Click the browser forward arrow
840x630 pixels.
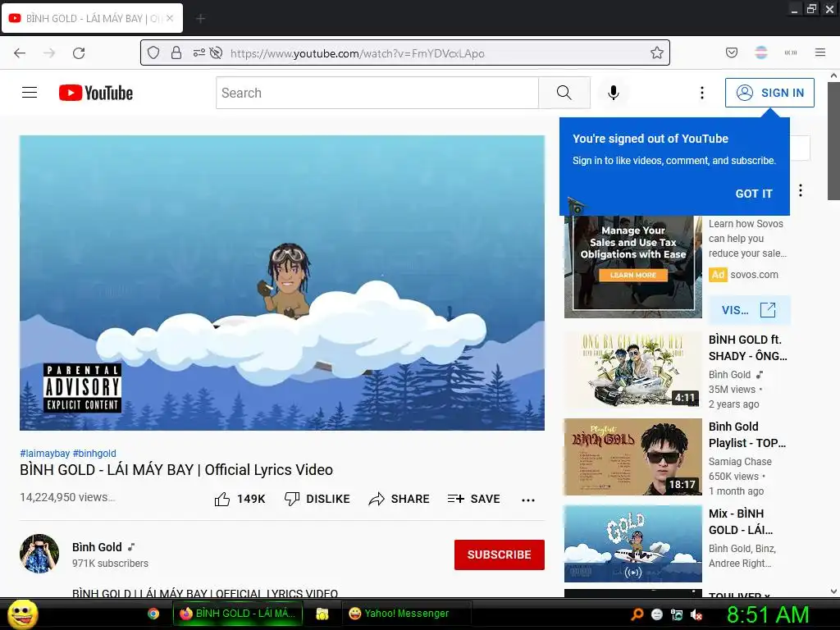49,53
